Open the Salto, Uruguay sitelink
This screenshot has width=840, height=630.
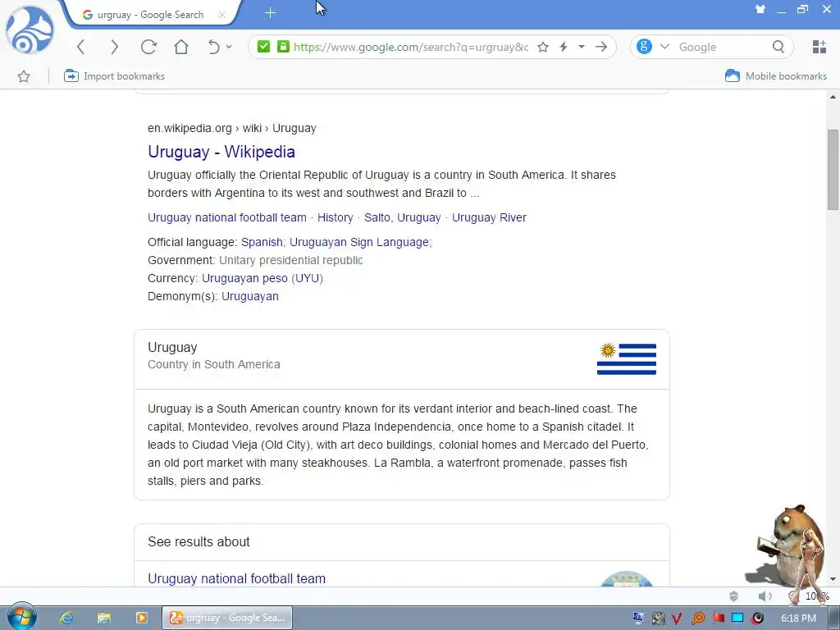(x=402, y=217)
